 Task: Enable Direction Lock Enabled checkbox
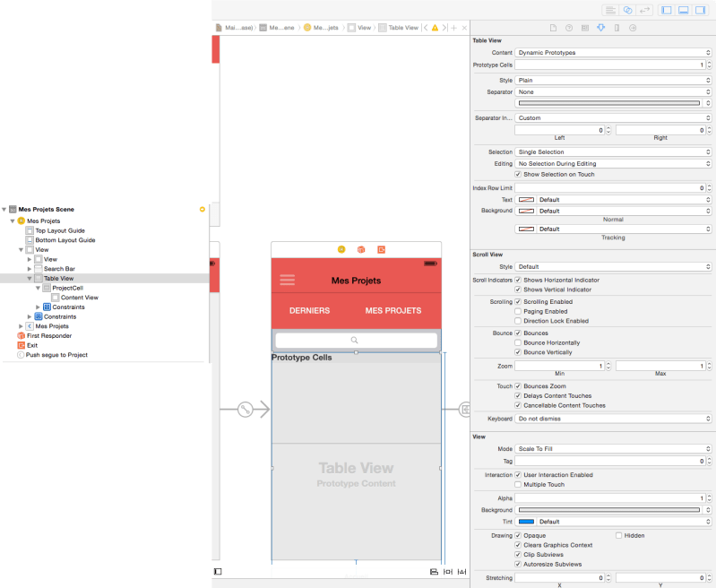[x=518, y=321]
